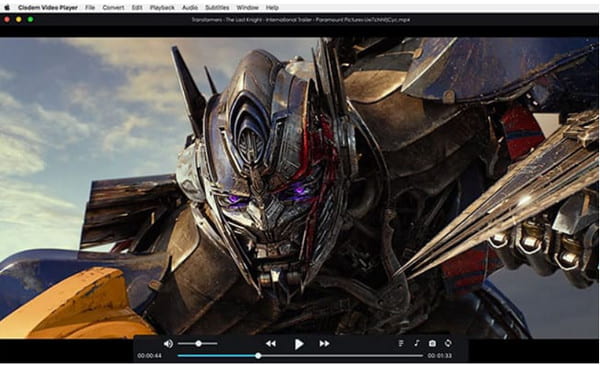Click the fast-forward button
The height and width of the screenshot is (365, 600).
point(324,344)
